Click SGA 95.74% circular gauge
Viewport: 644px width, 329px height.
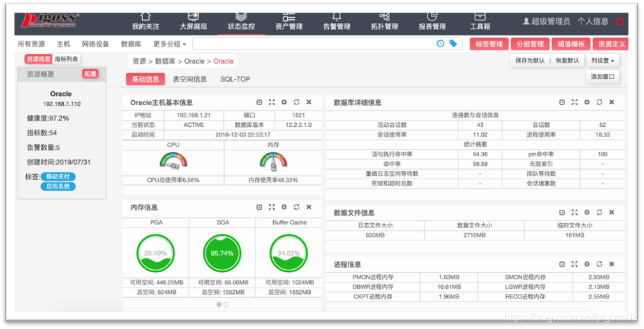click(x=222, y=253)
